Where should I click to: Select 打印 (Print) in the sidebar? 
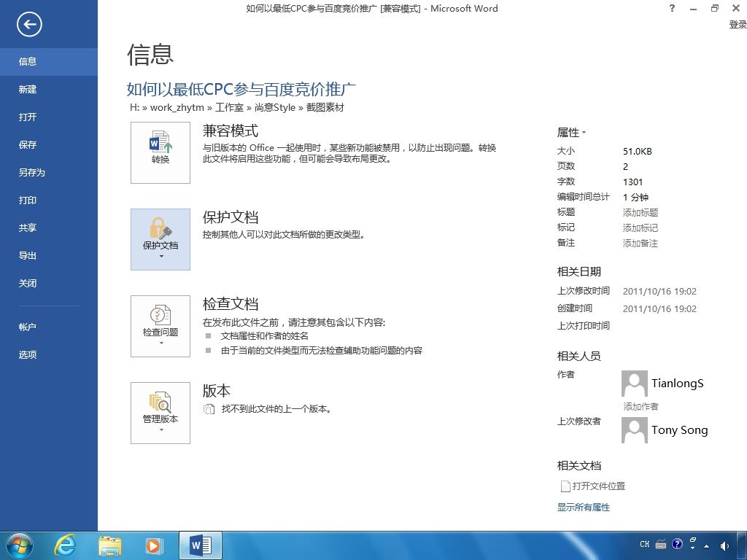[49, 200]
